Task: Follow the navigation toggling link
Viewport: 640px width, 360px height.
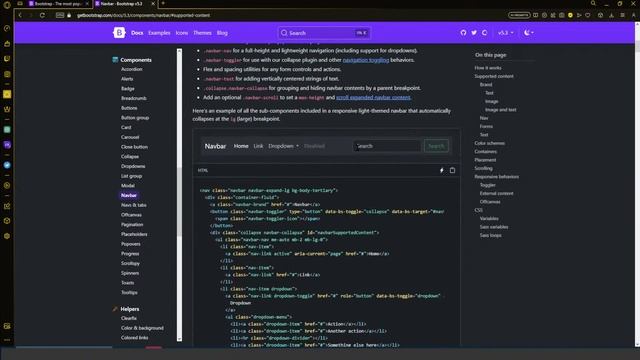Action: [366, 60]
